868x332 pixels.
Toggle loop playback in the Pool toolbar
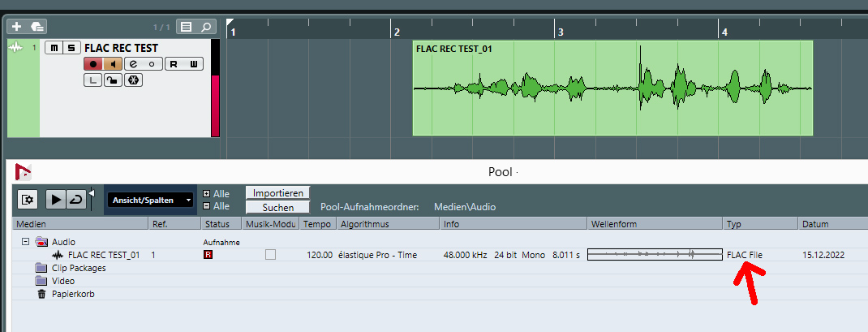tap(75, 199)
